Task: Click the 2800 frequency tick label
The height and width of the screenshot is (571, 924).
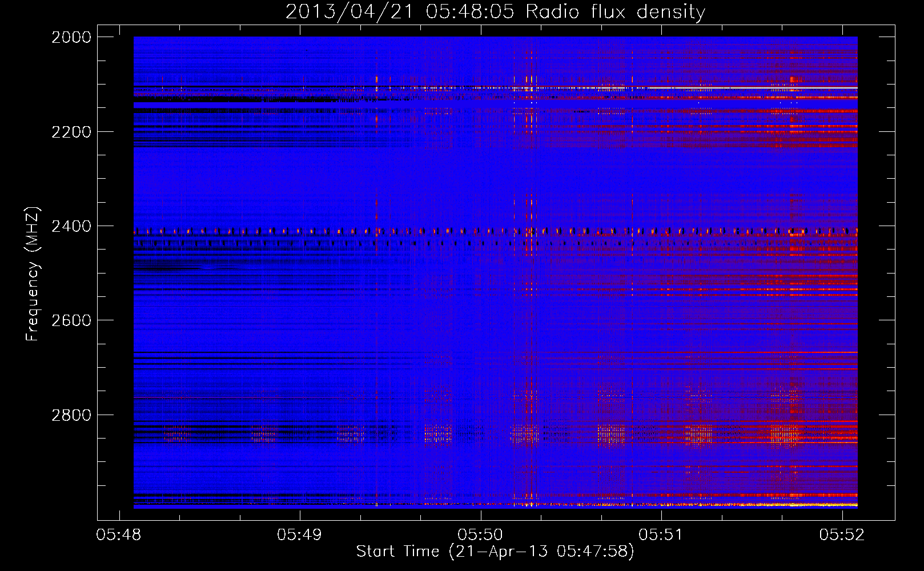Action: click(71, 415)
